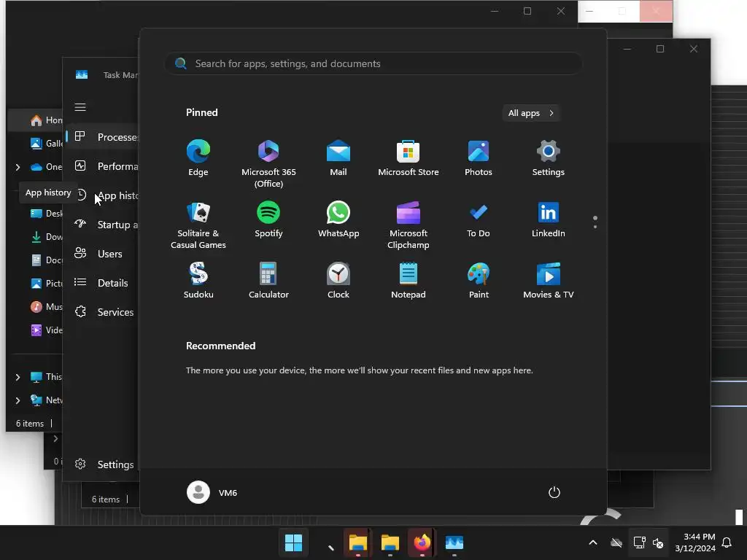
Task: Show All apps list
Action: [531, 113]
